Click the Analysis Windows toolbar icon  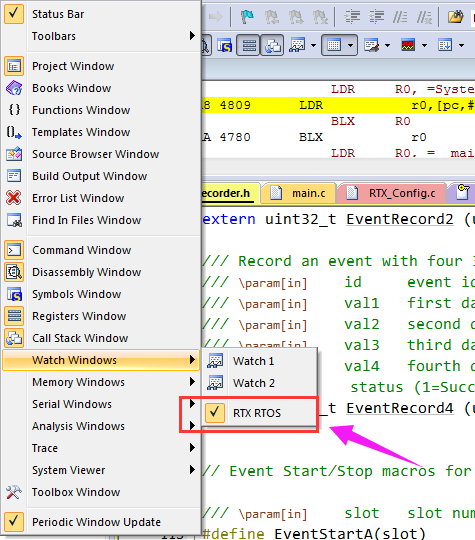408,45
